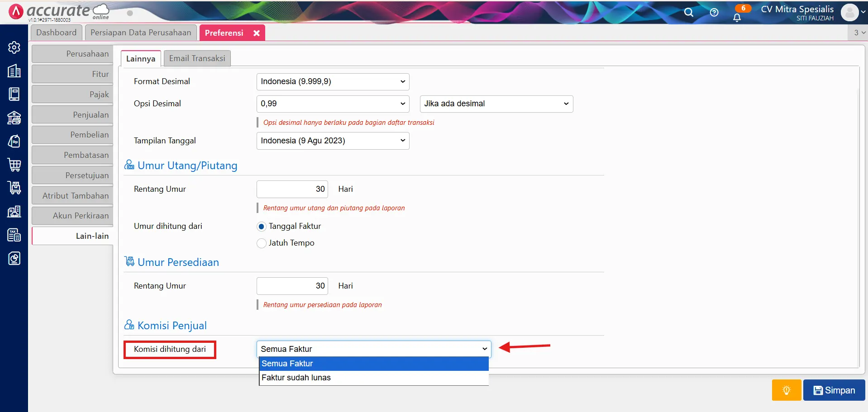The image size is (868, 412).
Task: Open the Jika ada desimal dropdown
Action: (x=496, y=104)
